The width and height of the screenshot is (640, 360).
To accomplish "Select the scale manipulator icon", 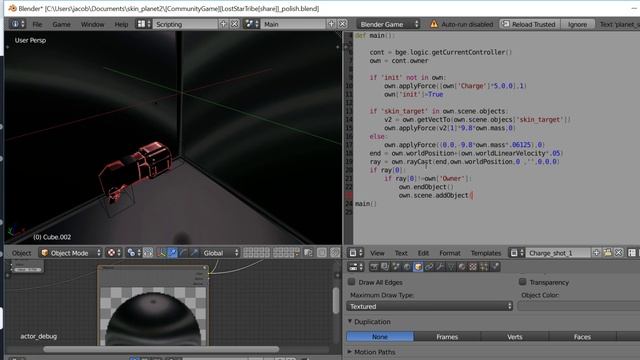I will (194, 253).
